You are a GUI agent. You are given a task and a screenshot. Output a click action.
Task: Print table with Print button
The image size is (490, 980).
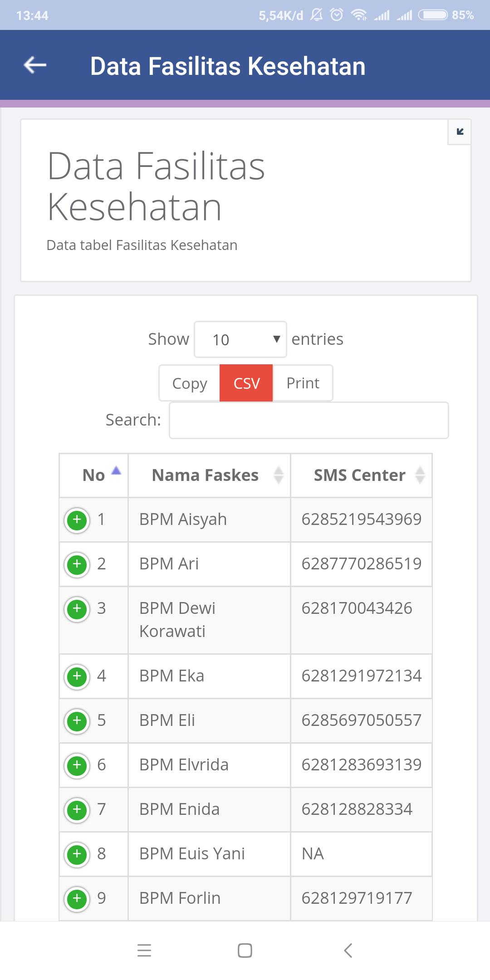pyautogui.click(x=303, y=383)
